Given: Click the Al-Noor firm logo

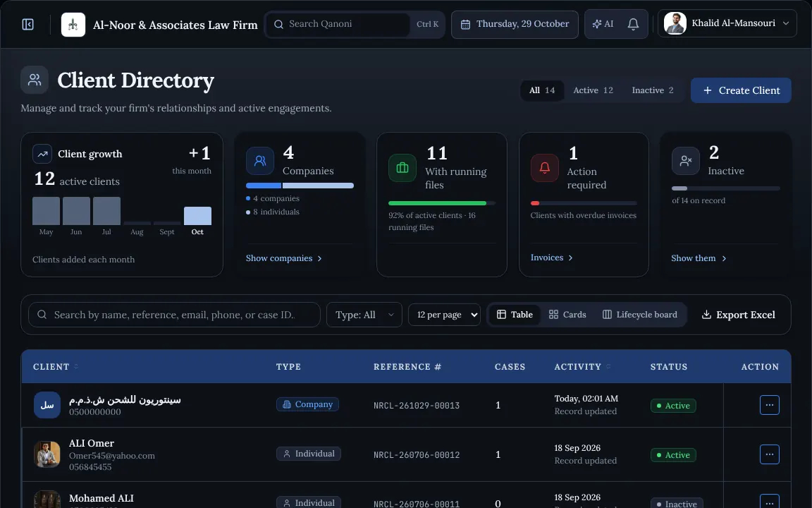Looking at the screenshot, I should point(73,25).
